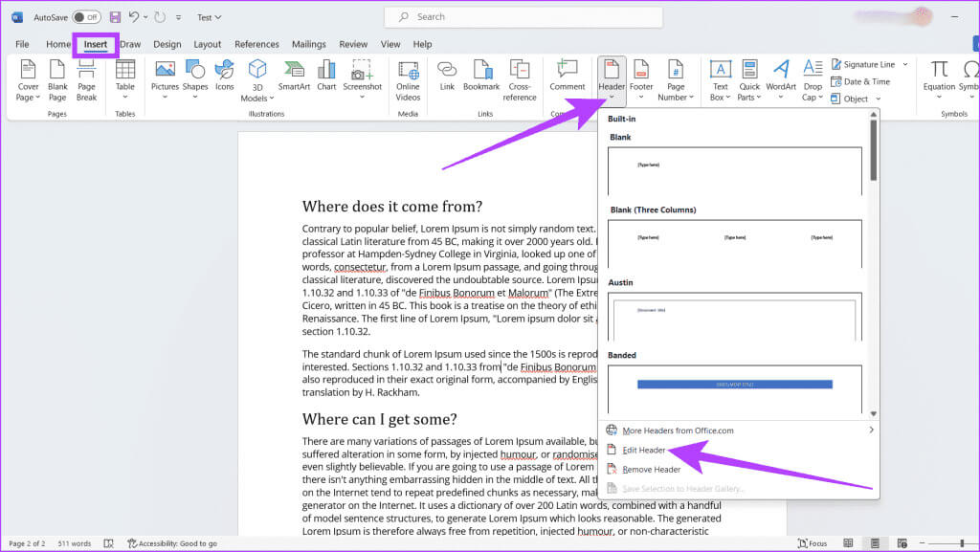Click the Bookmark icon

point(481,78)
